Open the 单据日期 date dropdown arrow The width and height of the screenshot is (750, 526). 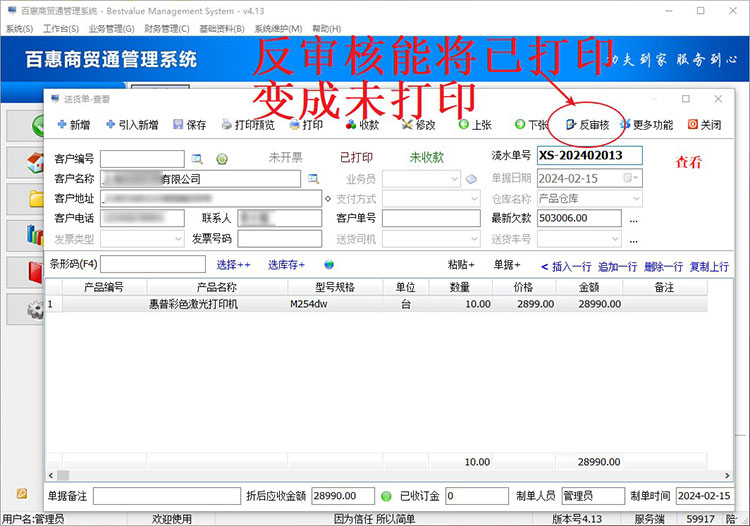636,178
